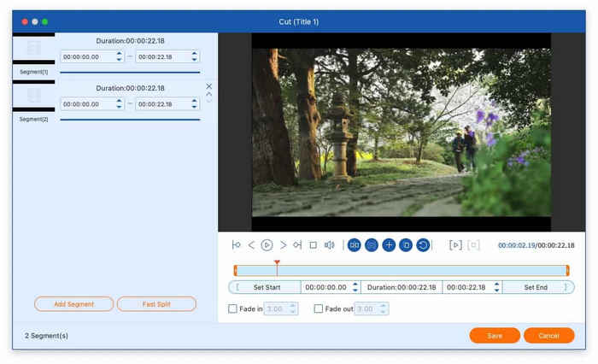The width and height of the screenshot is (598, 364).
Task: Step back one frame
Action: (x=251, y=245)
